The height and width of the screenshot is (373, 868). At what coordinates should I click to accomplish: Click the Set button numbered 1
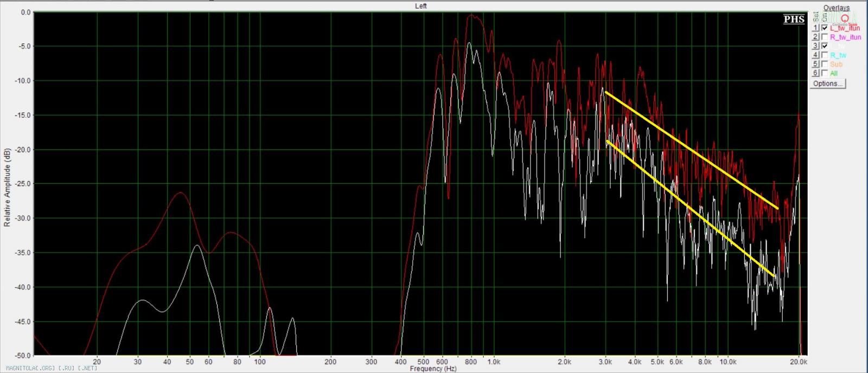[815, 28]
